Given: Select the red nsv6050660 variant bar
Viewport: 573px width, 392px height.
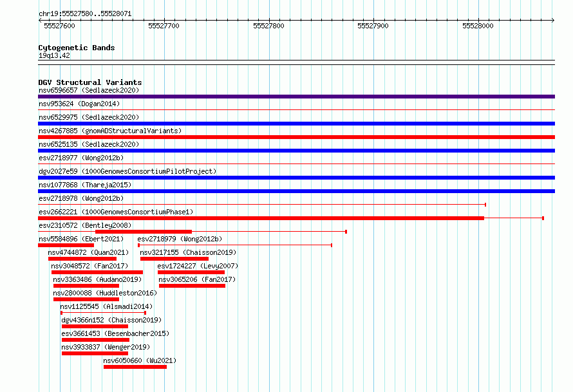Looking at the screenshot, I should pyautogui.click(x=135, y=367).
